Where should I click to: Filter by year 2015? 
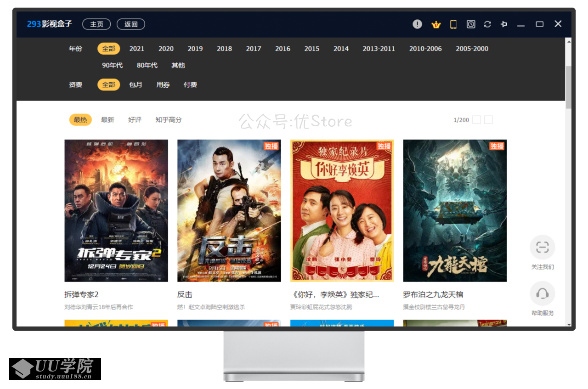click(312, 48)
